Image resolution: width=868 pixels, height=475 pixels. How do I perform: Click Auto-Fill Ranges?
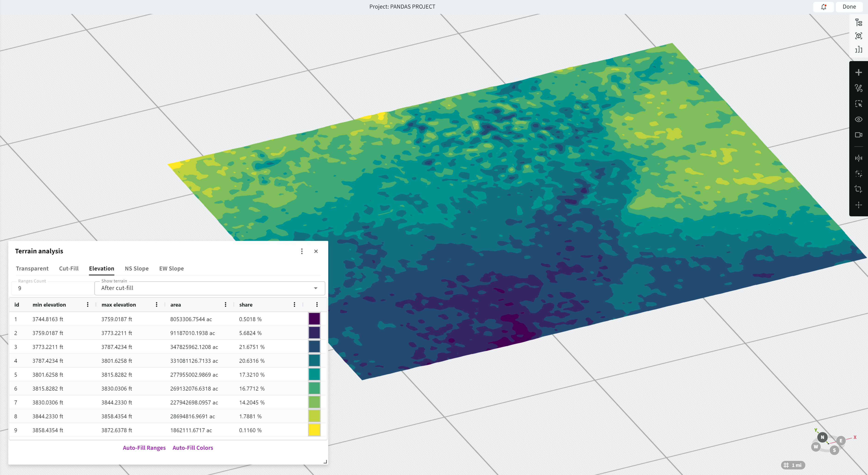point(144,448)
